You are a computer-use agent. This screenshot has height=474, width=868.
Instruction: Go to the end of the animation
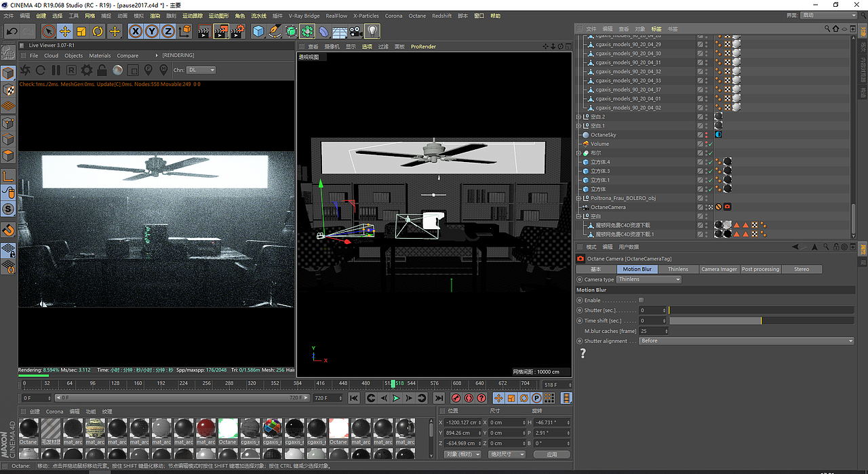click(439, 398)
